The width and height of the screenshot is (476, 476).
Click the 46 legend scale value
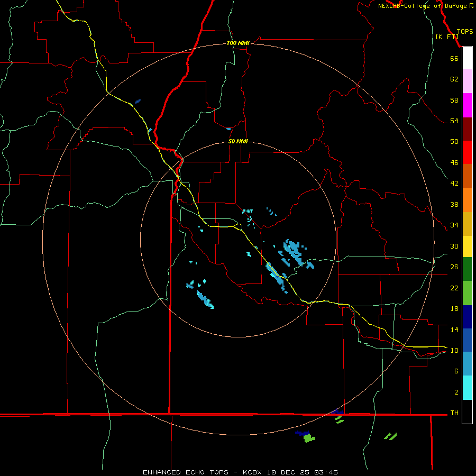point(454,162)
